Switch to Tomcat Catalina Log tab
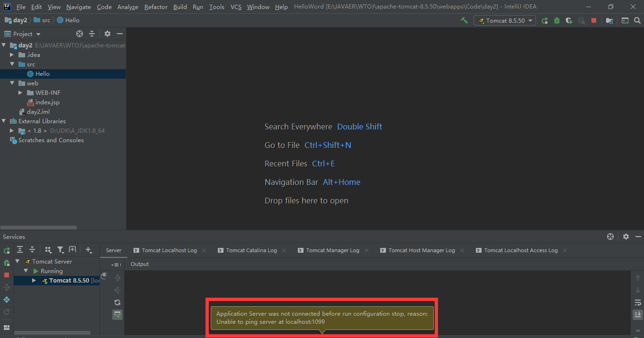This screenshot has width=644, height=338. click(251, 250)
